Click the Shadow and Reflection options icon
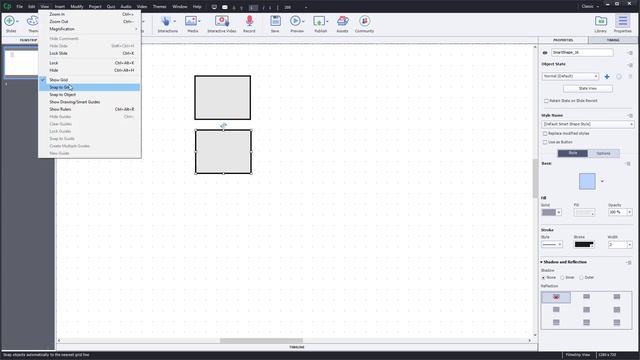 point(629,262)
